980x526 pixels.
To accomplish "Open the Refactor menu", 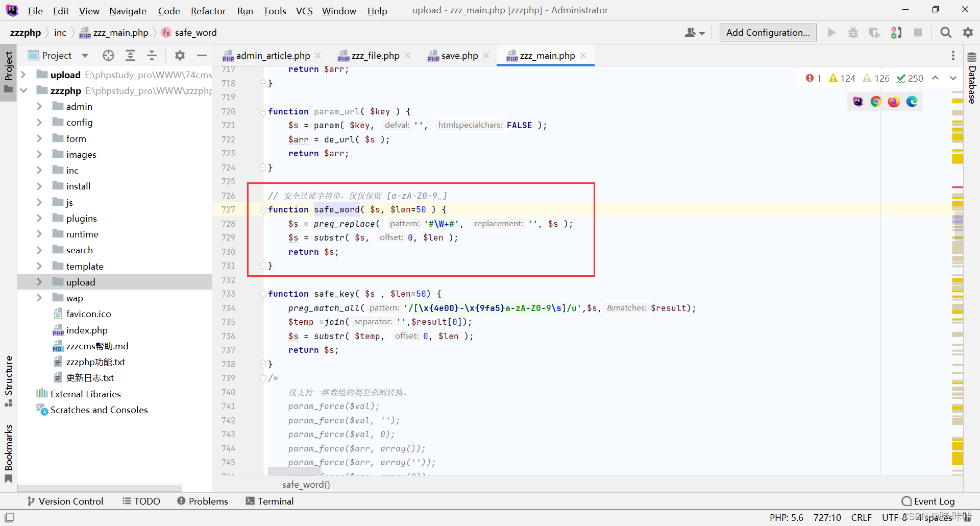I will 208,11.
